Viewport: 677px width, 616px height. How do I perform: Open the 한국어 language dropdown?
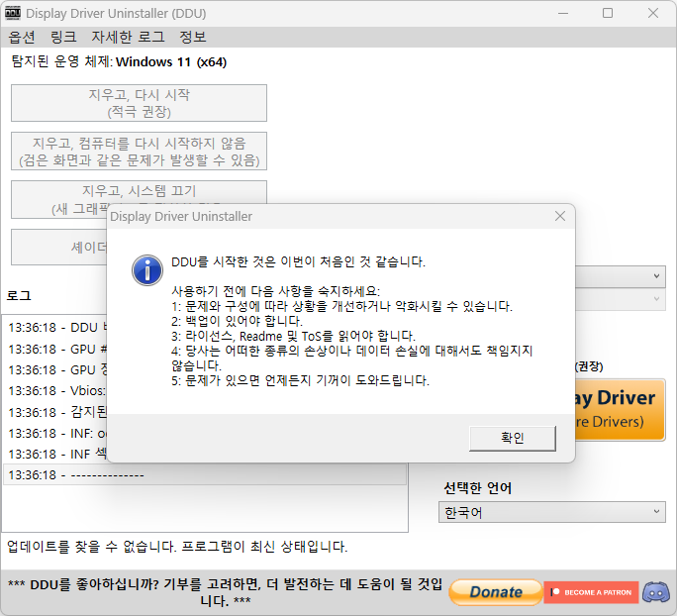(x=551, y=512)
